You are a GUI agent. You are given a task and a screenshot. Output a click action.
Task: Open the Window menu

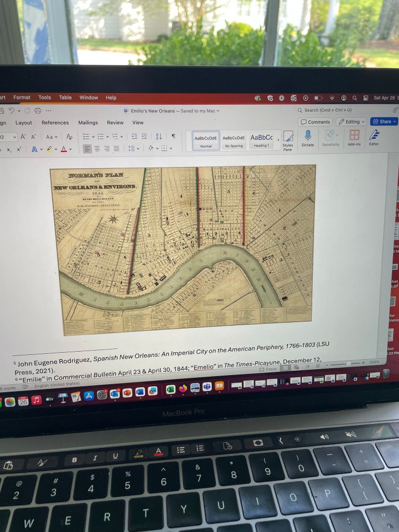click(89, 98)
